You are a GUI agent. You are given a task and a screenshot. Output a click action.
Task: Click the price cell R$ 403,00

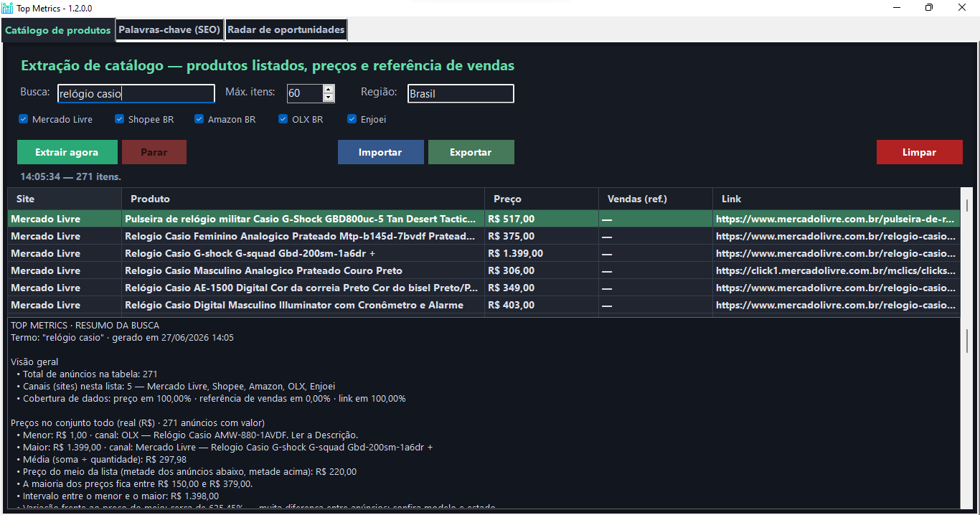coord(542,305)
